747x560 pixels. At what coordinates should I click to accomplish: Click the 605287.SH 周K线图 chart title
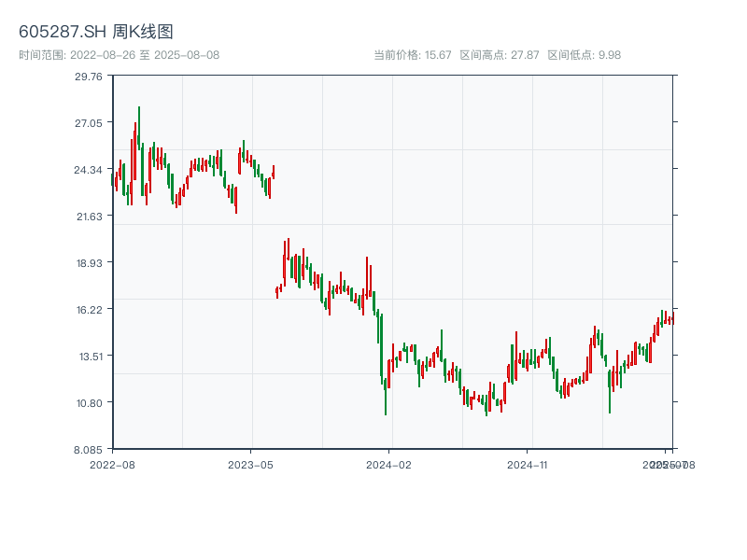tap(96, 33)
